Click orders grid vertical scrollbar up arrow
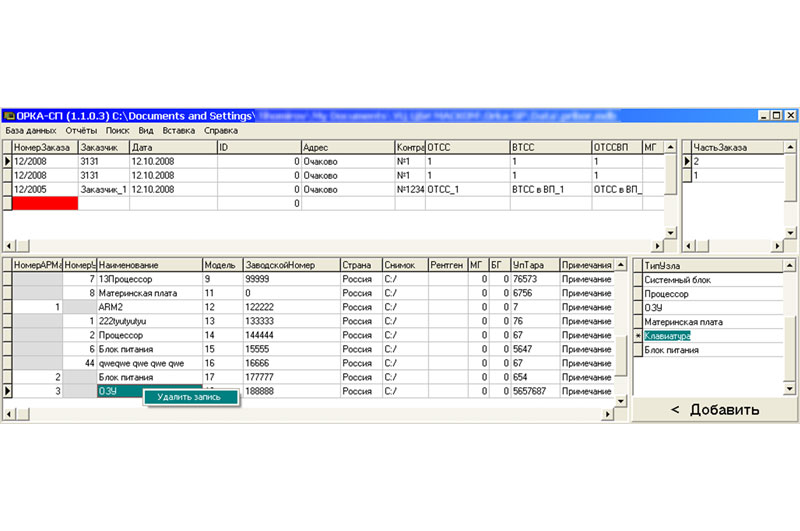This screenshot has width=800, height=531. pos(670,147)
